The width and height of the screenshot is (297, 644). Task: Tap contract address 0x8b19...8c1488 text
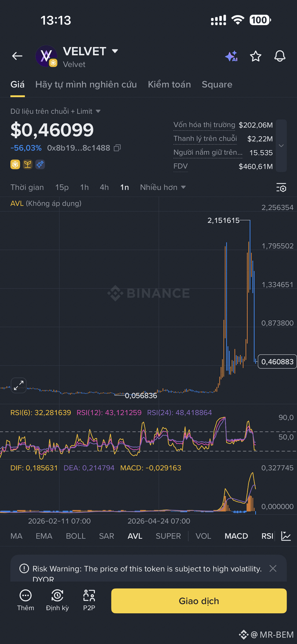(78, 148)
